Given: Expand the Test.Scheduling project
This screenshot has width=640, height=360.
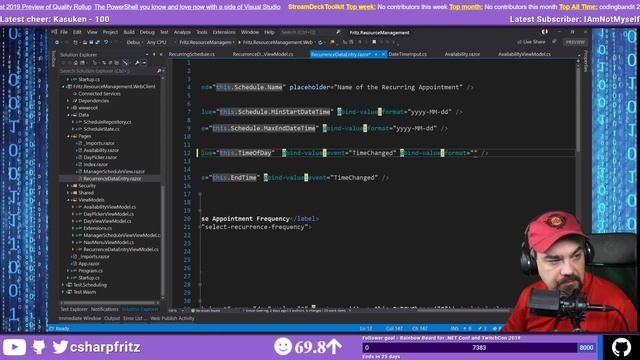Looking at the screenshot, I should [x=63, y=285].
